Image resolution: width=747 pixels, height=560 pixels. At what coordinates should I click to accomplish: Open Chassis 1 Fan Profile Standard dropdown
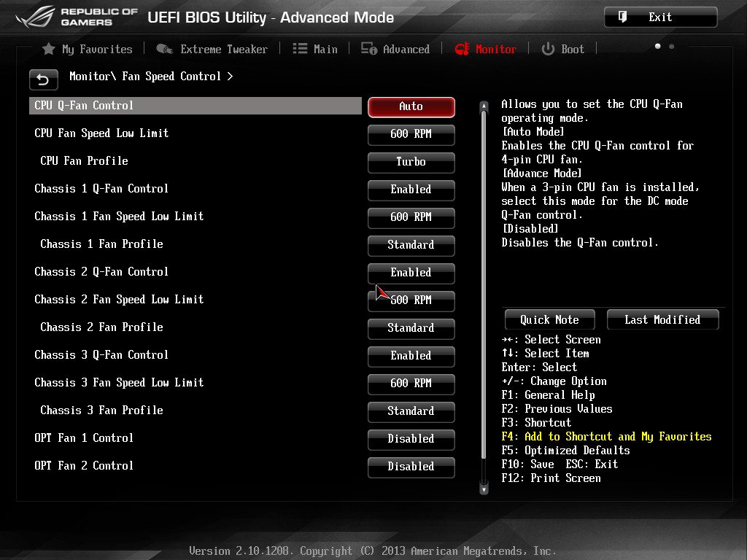click(x=411, y=245)
